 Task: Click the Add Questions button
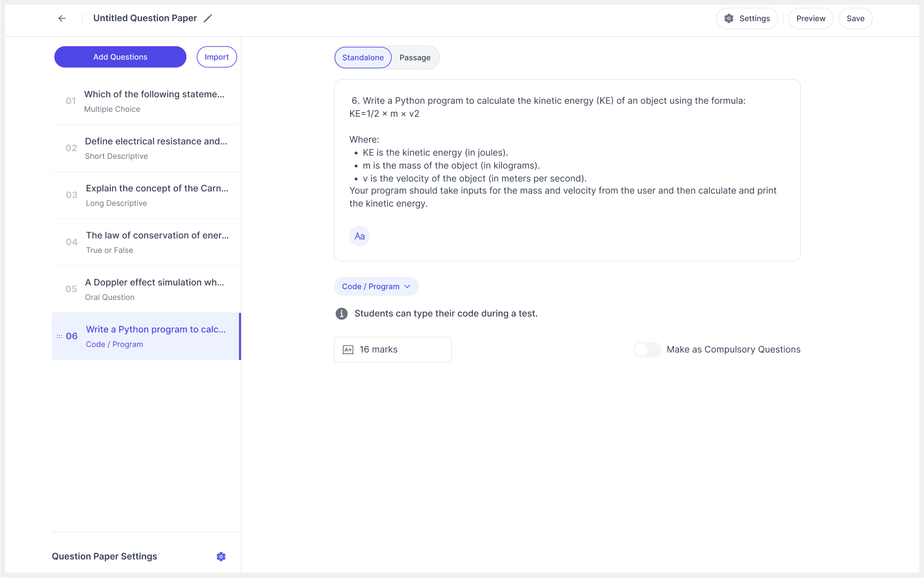120,57
